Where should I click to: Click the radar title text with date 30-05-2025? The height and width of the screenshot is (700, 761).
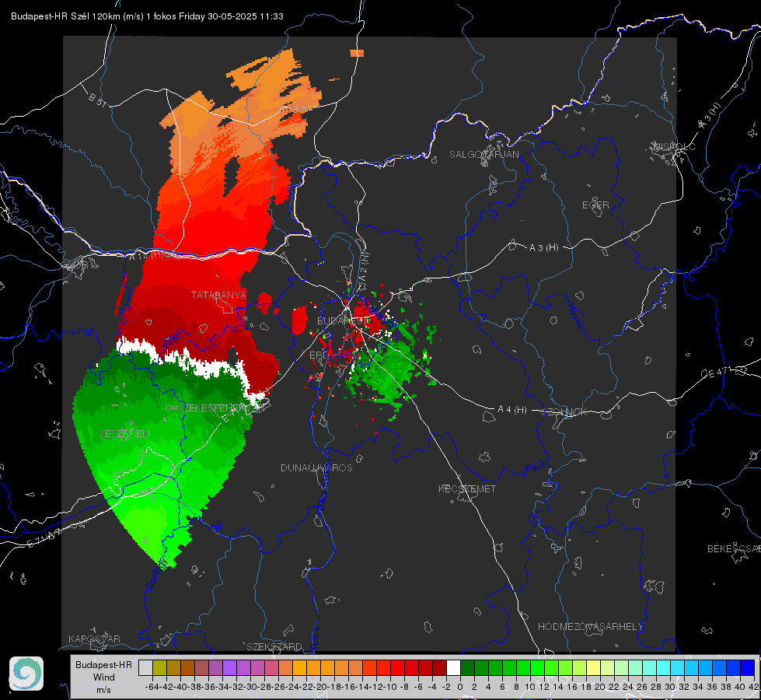pos(147,16)
